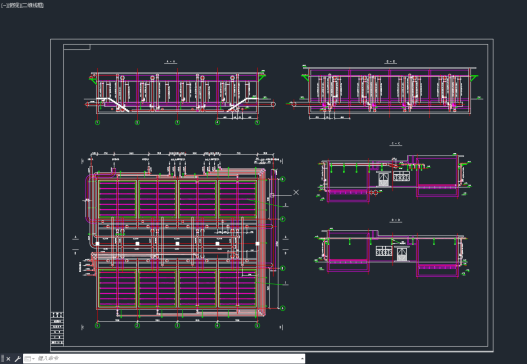The width and height of the screenshot is (527, 364).
Task: Open command line customize wrench menu
Action: 17,359
